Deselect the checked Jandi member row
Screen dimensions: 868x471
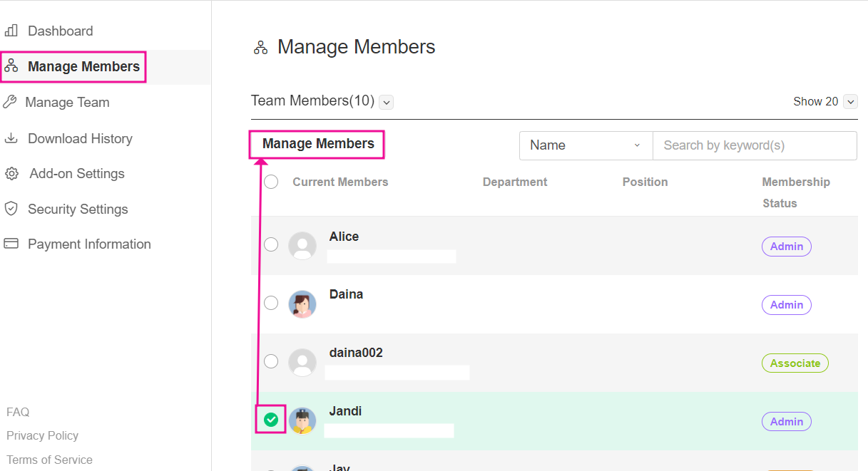[x=271, y=420]
